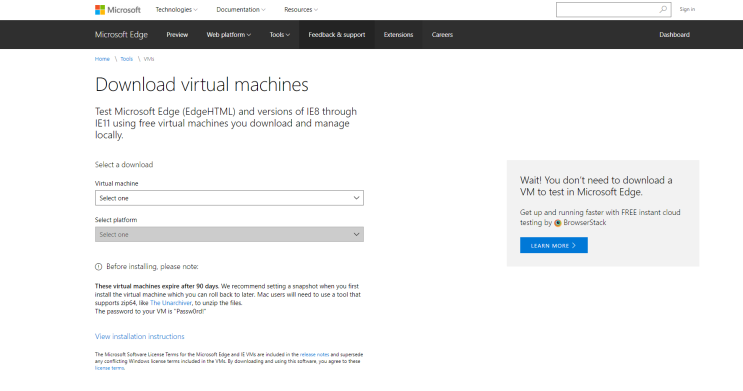Click Microsoft Edge site title

pos(121,35)
